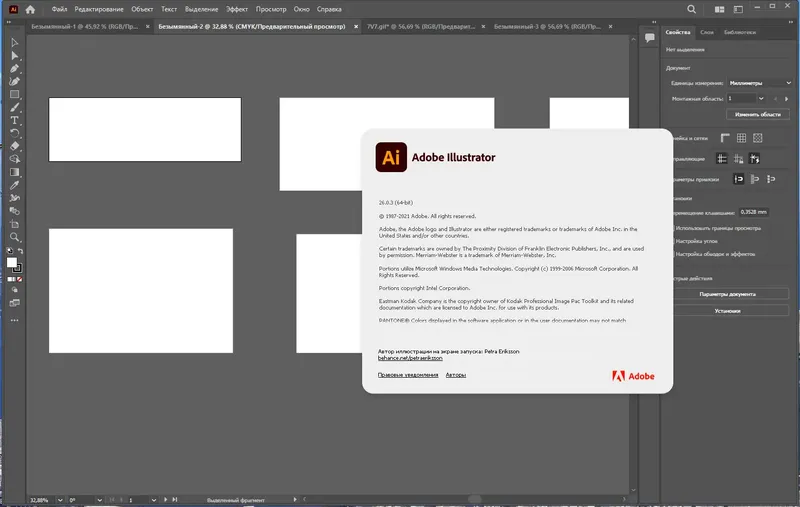Toggle the snap to point icon
The width and height of the screenshot is (800, 507).
coord(738,179)
